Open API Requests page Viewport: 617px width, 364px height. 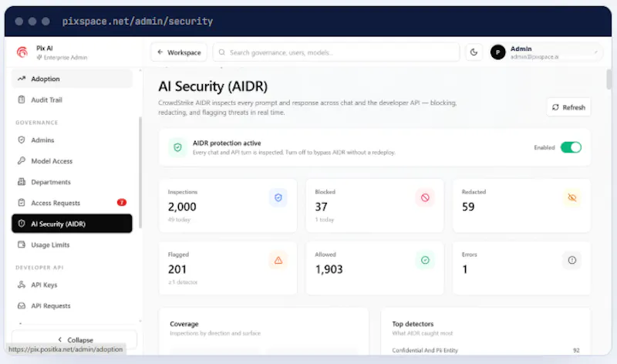(72, 305)
